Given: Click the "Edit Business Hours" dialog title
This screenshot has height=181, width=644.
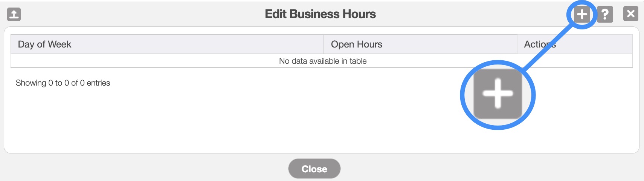Looking at the screenshot, I should (320, 14).
